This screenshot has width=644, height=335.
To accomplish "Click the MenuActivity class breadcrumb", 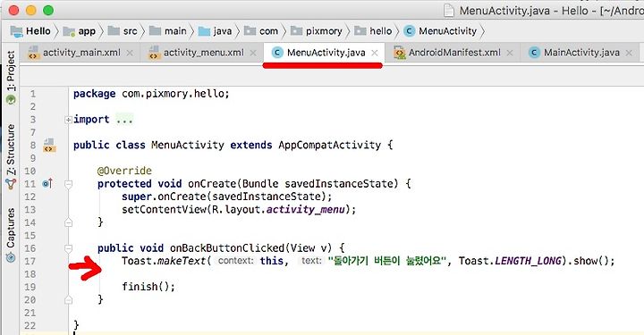I will point(440,31).
